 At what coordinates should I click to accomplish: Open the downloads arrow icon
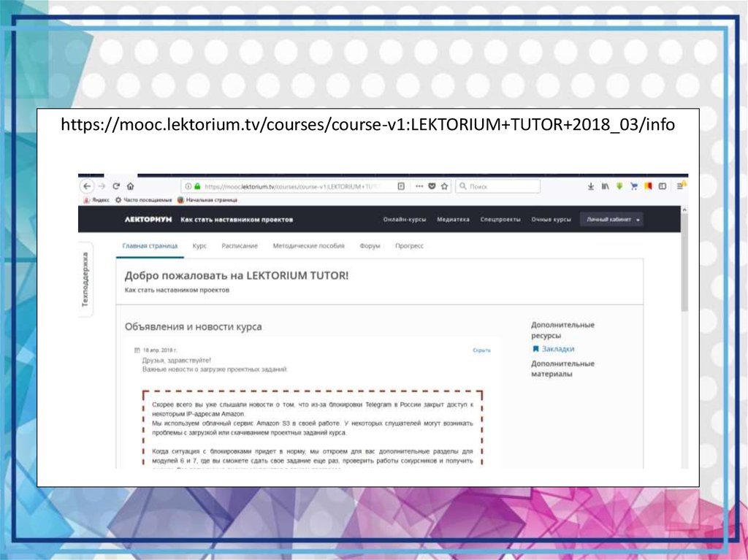[x=590, y=186]
